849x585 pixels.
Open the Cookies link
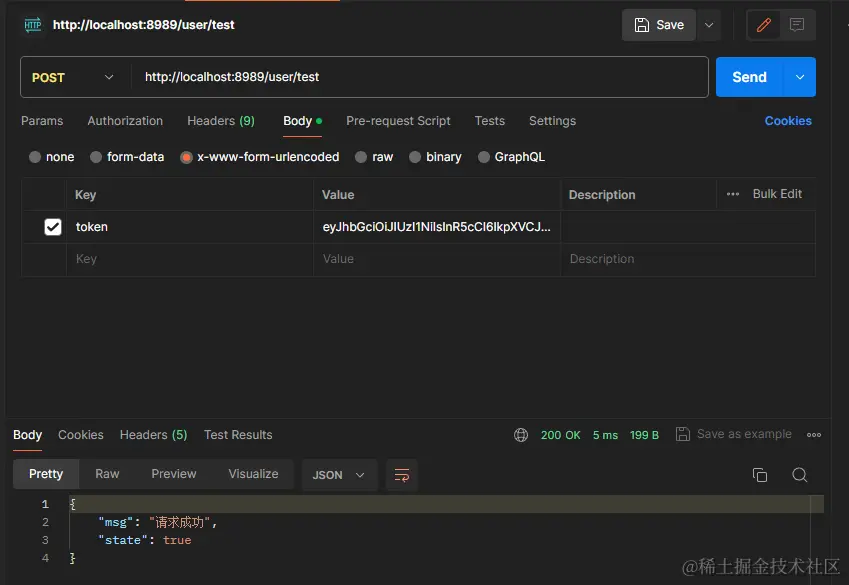(x=788, y=121)
